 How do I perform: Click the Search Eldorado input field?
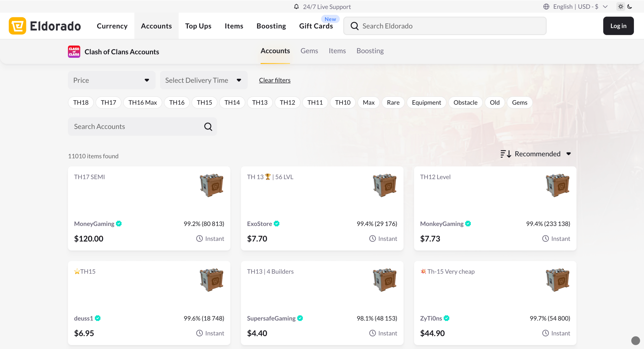coord(450,26)
